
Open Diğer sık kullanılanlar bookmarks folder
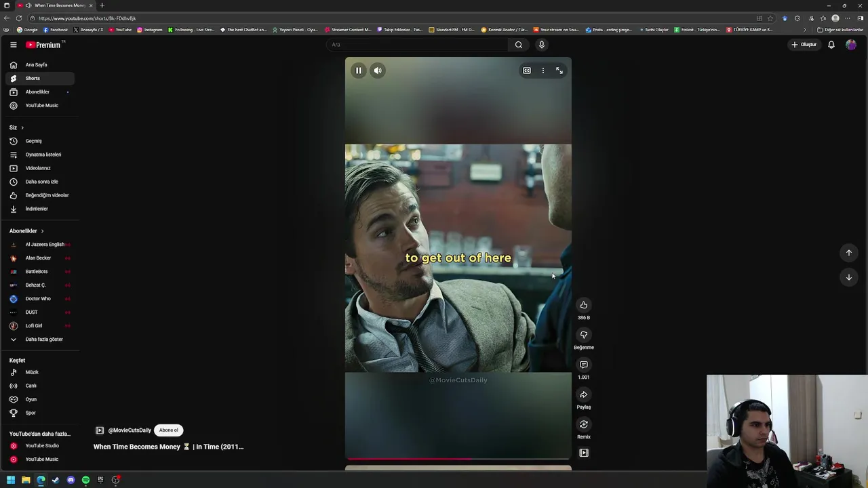click(840, 30)
